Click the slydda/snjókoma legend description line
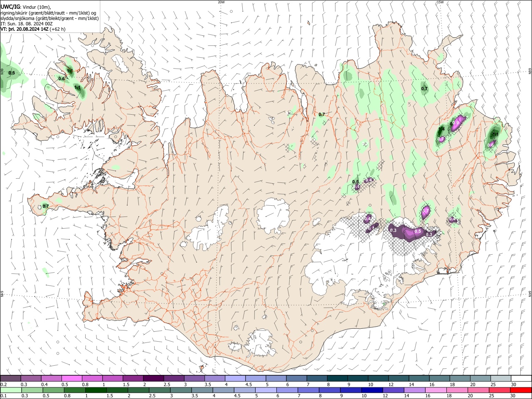Viewport: 532px width, 399px height. (49, 18)
